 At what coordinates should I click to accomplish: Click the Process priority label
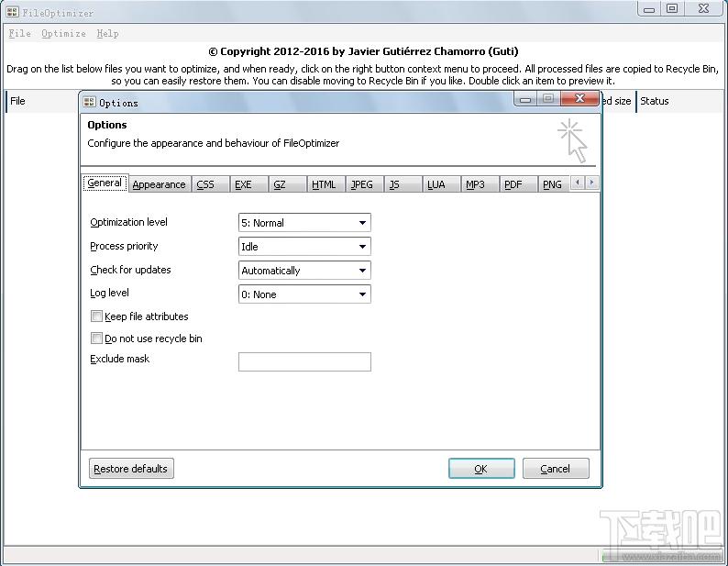[124, 246]
